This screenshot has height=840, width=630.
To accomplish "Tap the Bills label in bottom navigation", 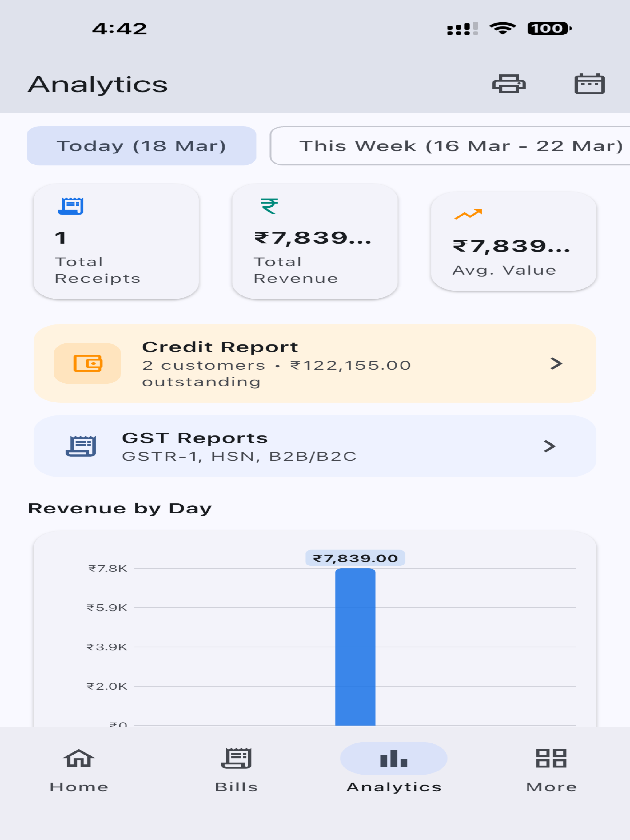I will tap(236, 787).
